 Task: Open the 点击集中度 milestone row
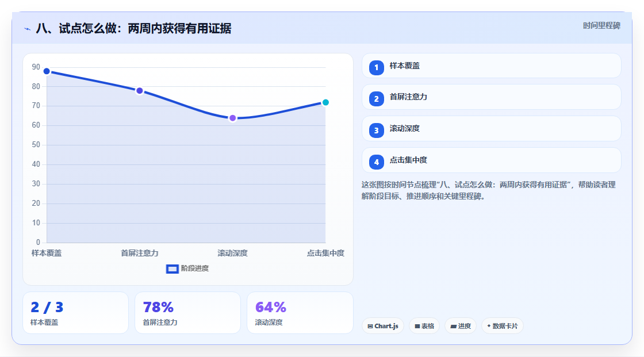(x=491, y=160)
